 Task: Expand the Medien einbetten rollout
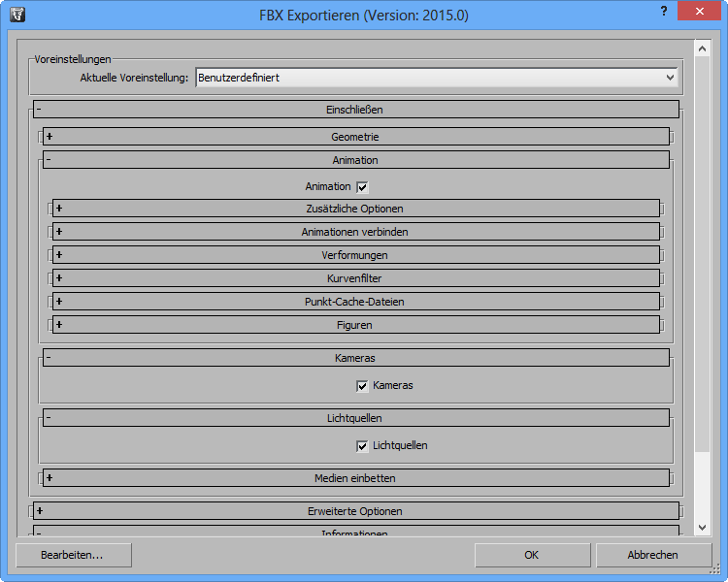coord(356,478)
